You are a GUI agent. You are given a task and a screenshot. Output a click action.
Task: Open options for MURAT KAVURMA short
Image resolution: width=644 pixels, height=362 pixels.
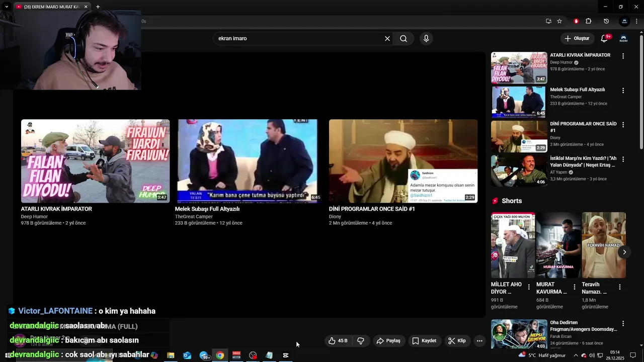(x=574, y=287)
